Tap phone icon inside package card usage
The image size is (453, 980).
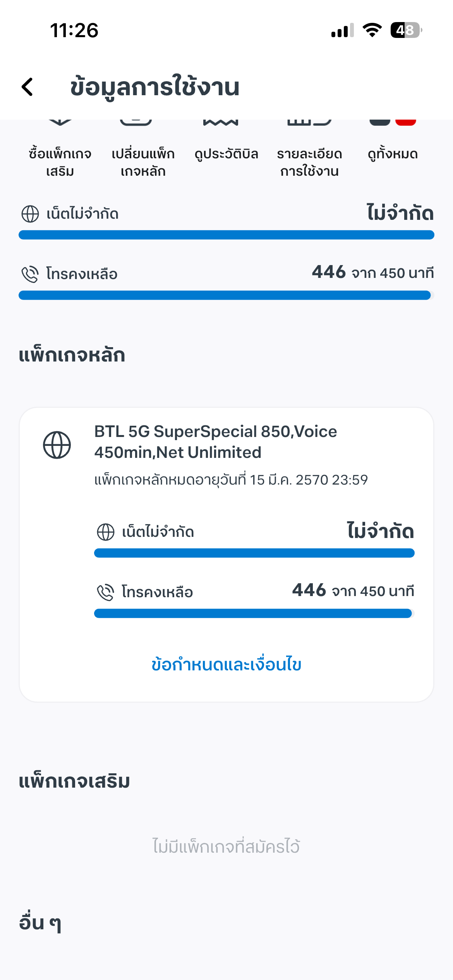105,592
